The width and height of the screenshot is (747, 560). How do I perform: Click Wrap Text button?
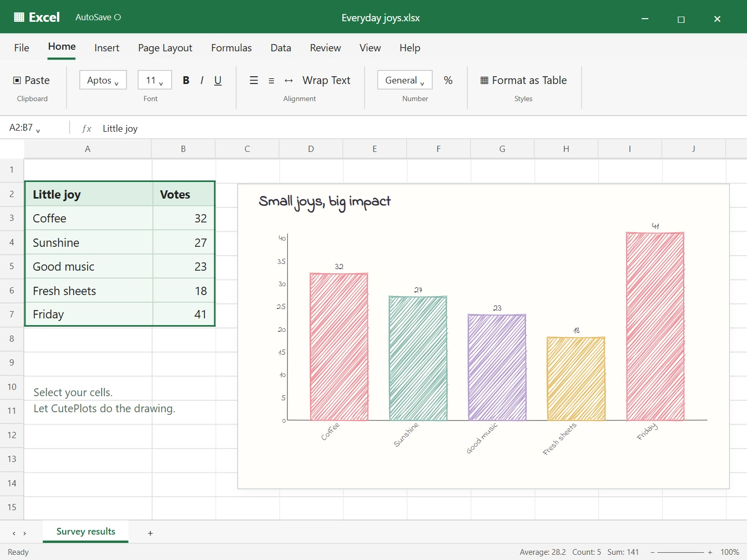326,80
